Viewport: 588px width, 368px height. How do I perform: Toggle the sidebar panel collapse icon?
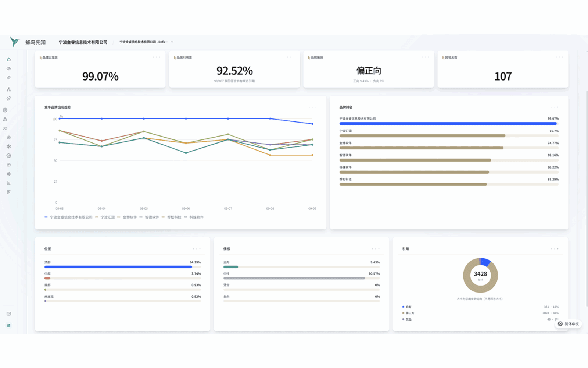coord(9,314)
